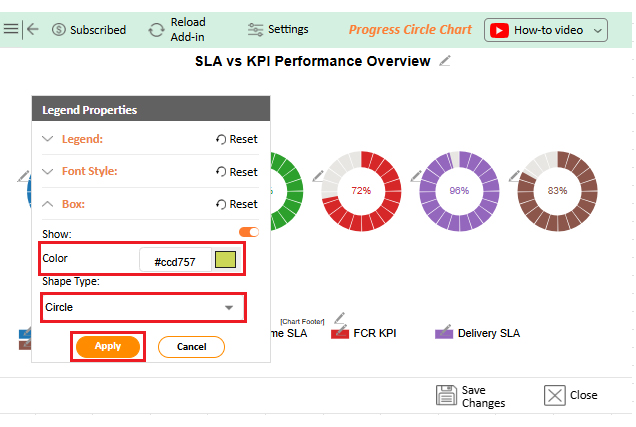Expand the Legend section
This screenshot has height=427, width=636.
coord(48,139)
